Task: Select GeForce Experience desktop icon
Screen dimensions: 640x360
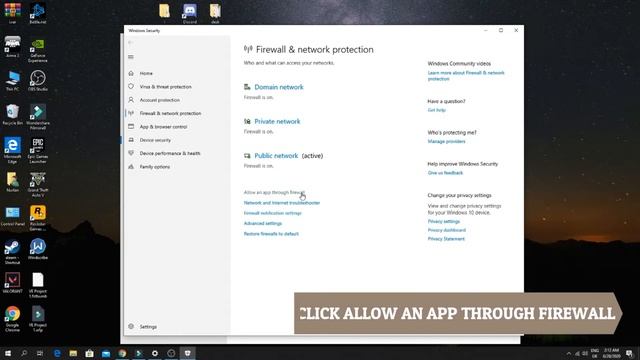Action: click(x=38, y=50)
